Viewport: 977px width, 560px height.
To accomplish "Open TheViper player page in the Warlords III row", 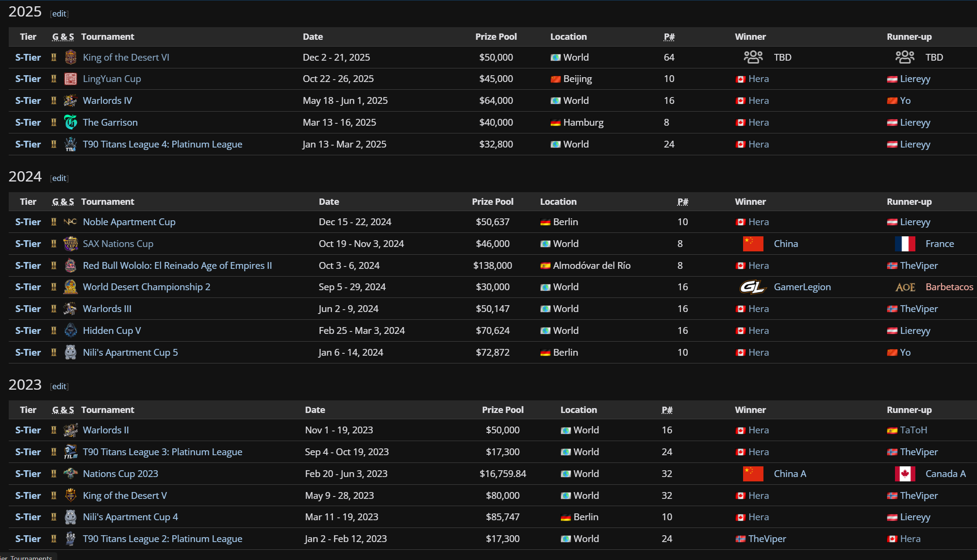I will pos(918,309).
